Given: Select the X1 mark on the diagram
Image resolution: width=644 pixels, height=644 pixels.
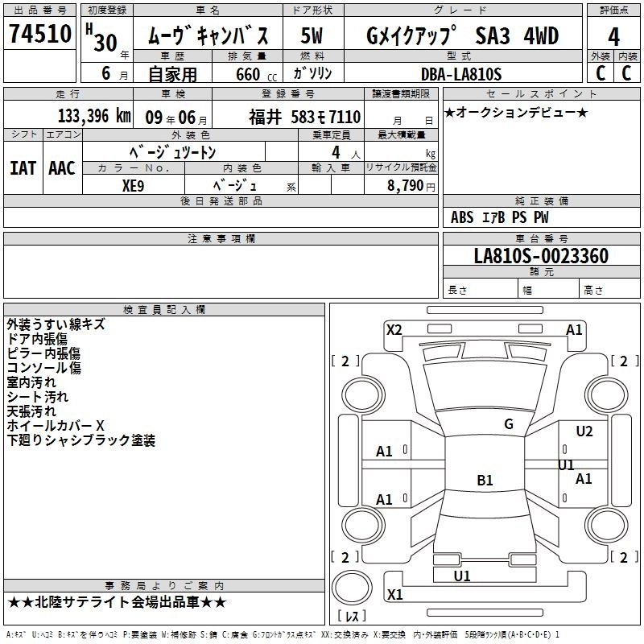Looking at the screenshot, I should click(394, 595).
